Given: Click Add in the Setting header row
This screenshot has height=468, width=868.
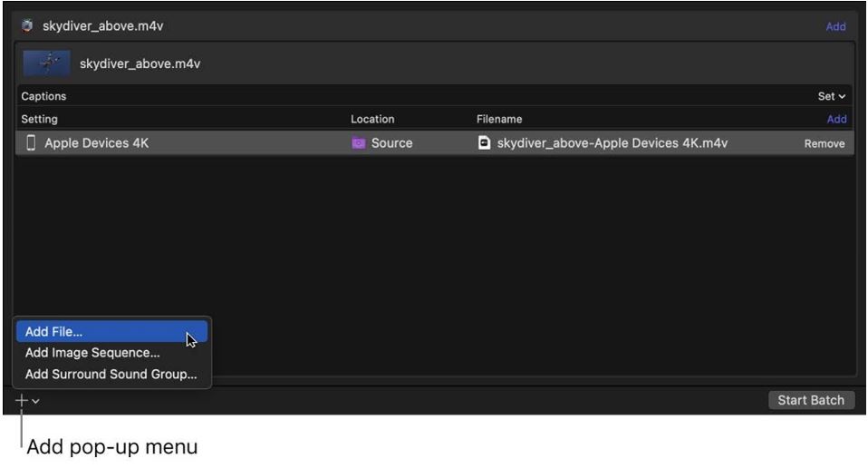Looking at the screenshot, I should (835, 119).
